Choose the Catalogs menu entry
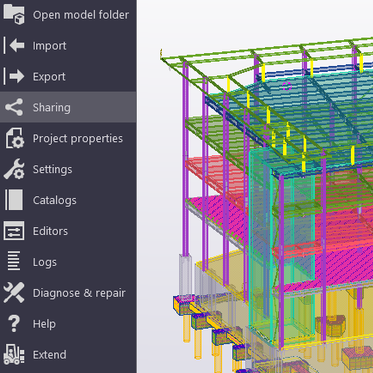 click(x=68, y=200)
